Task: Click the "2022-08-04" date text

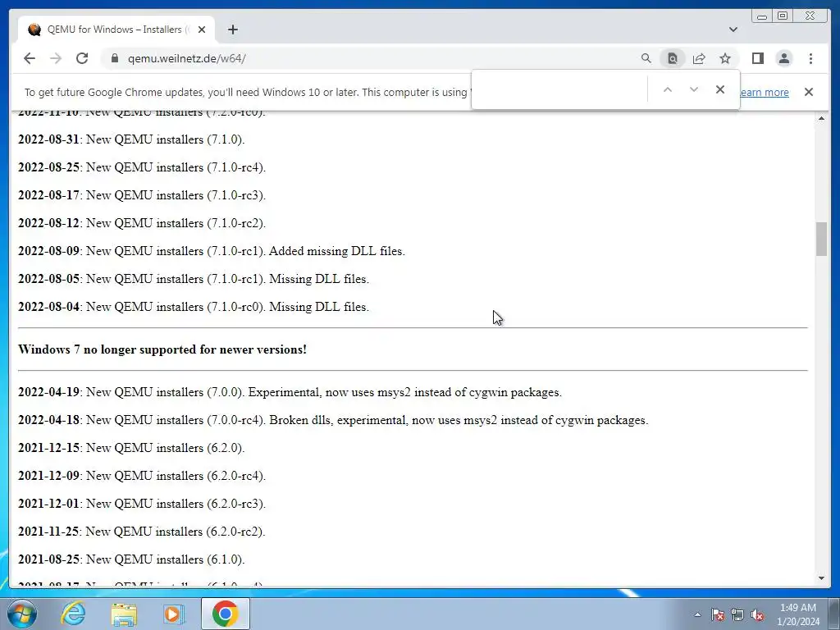Action: click(x=48, y=307)
